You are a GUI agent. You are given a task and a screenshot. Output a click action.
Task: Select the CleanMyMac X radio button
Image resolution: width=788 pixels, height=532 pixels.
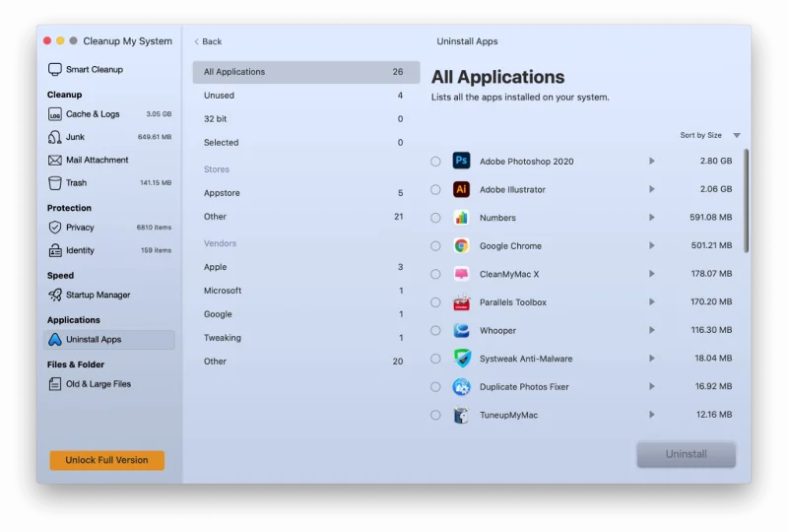pos(435,274)
